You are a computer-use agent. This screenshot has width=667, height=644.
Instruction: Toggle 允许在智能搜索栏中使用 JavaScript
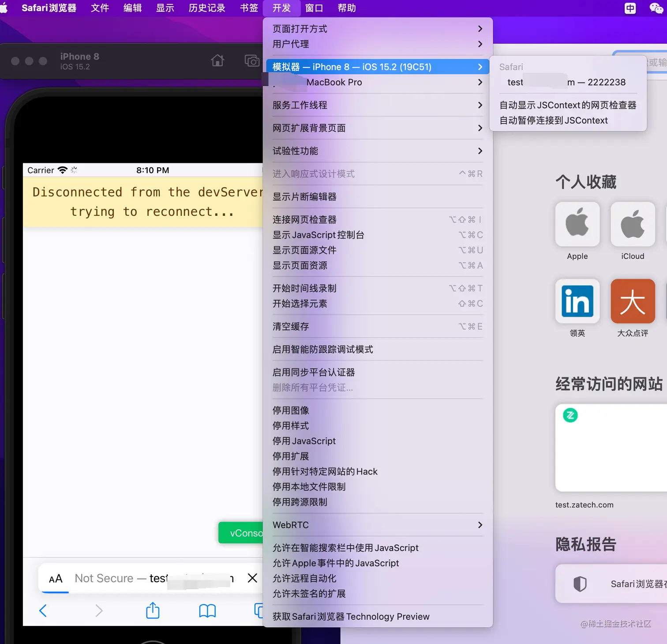378,548
